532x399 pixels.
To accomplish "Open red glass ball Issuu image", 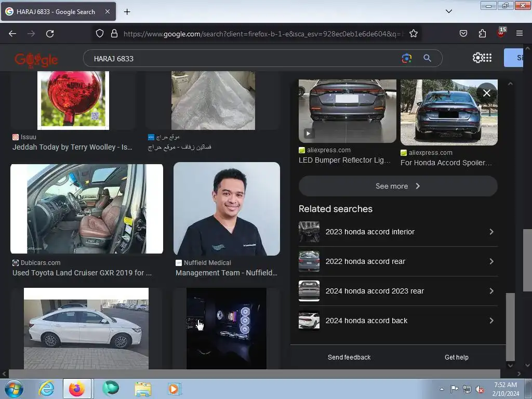I will pos(73,100).
